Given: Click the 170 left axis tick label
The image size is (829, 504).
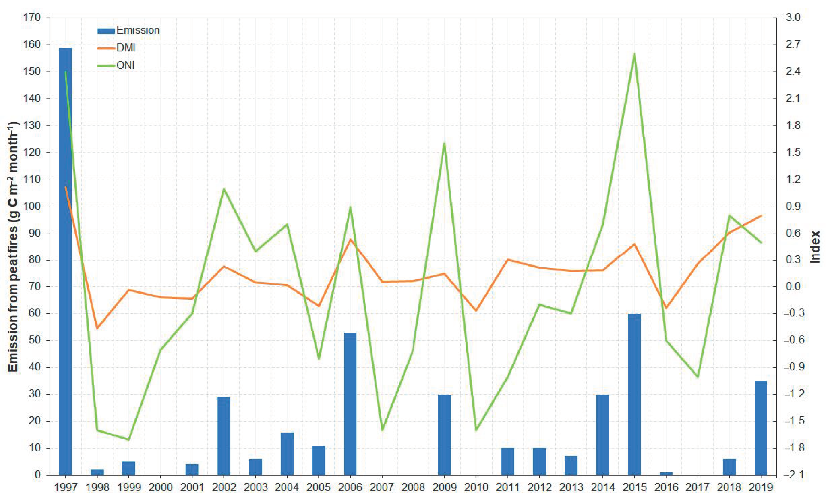Looking at the screenshot, I should click(32, 17).
